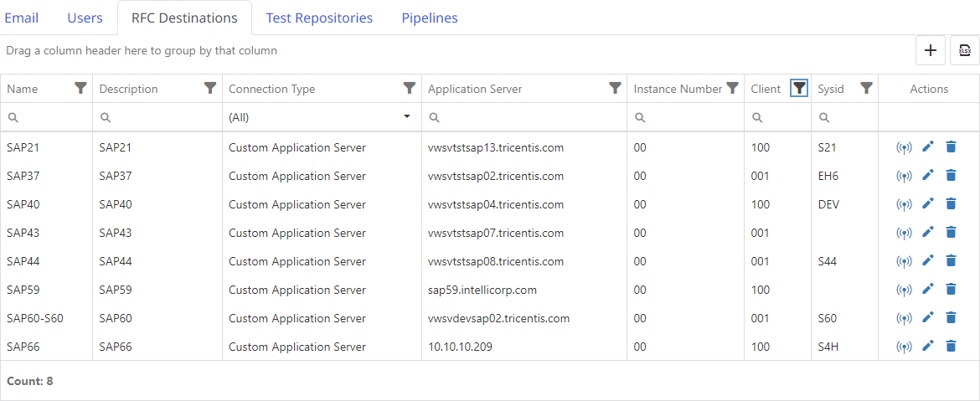Open the Pipelines tab
The image size is (980, 401).
coord(430,18)
